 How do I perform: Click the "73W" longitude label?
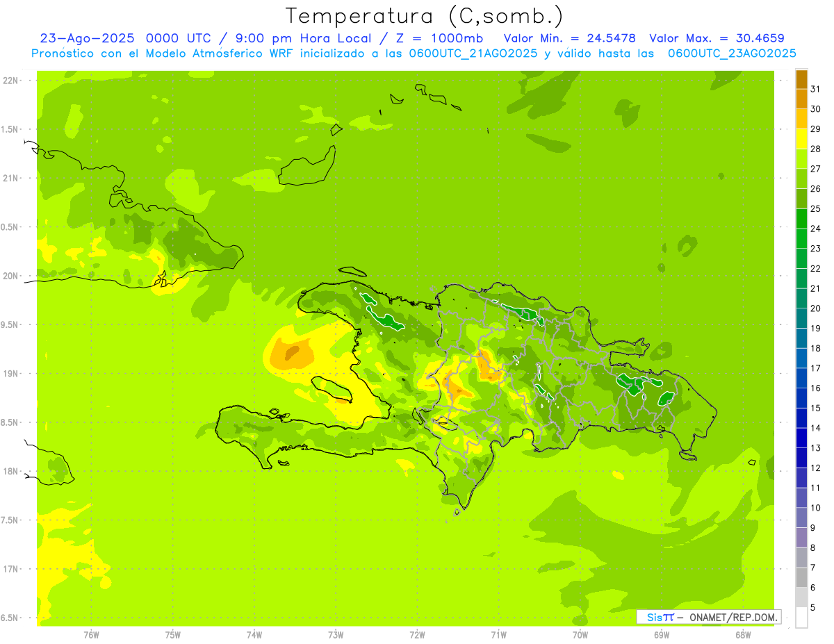tap(336, 635)
